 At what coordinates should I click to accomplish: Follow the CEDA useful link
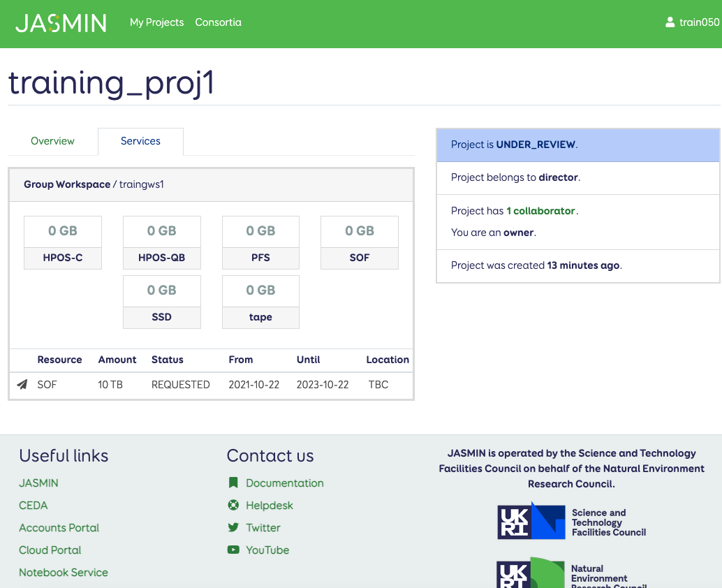coord(34,506)
